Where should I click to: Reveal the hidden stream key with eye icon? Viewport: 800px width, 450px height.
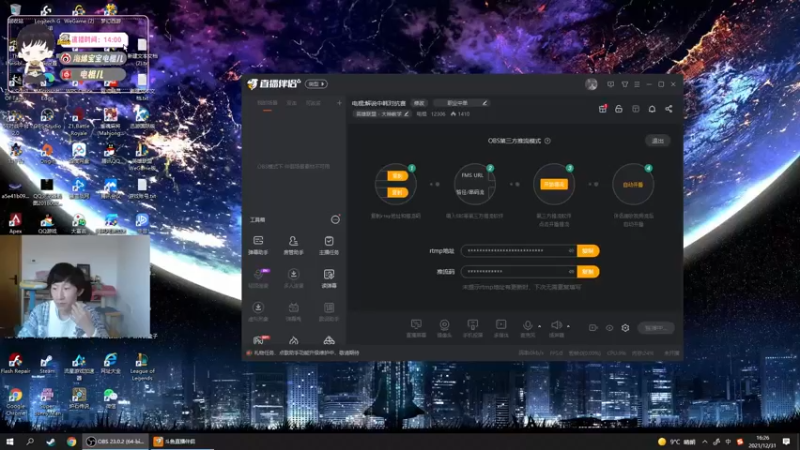point(571,271)
